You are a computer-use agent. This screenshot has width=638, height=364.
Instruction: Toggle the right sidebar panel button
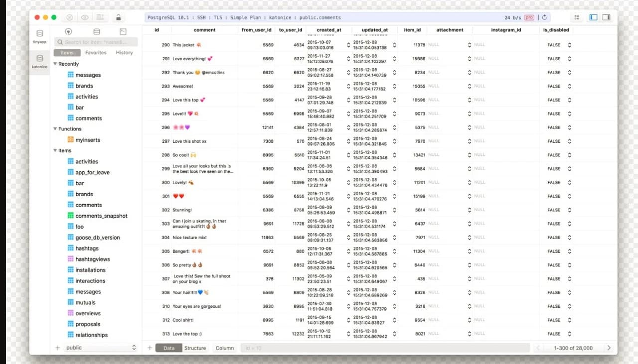click(607, 17)
